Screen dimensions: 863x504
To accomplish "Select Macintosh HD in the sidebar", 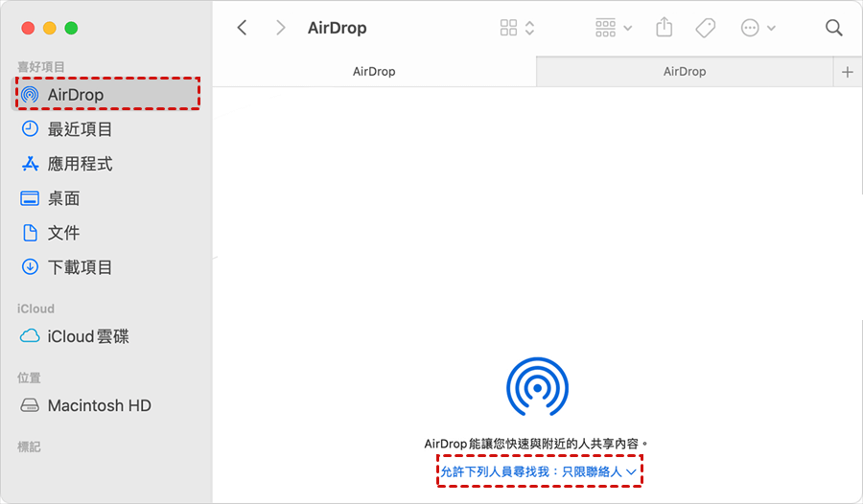I will click(x=99, y=405).
